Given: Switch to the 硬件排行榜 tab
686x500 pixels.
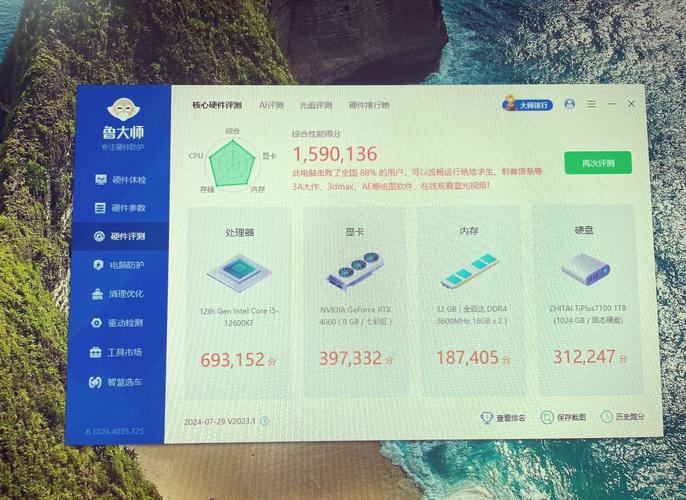Looking at the screenshot, I should pyautogui.click(x=369, y=105).
